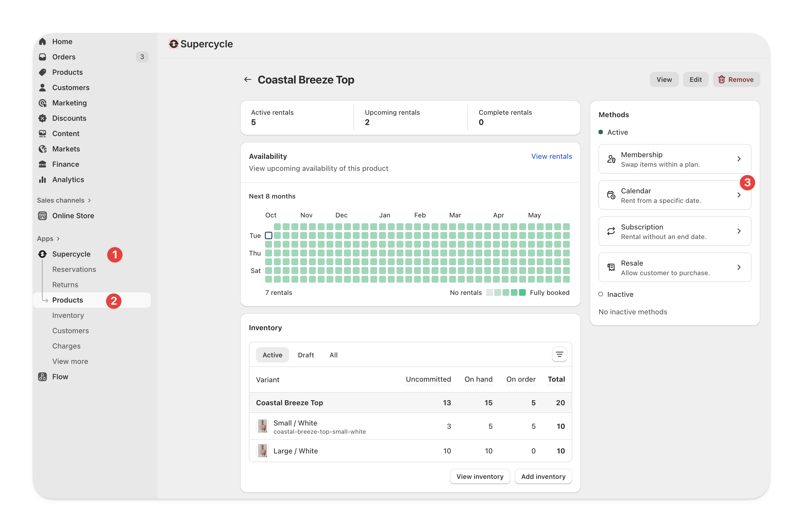The image size is (803, 532).
Task: Click the Supercycle logo in header
Action: (x=174, y=44)
